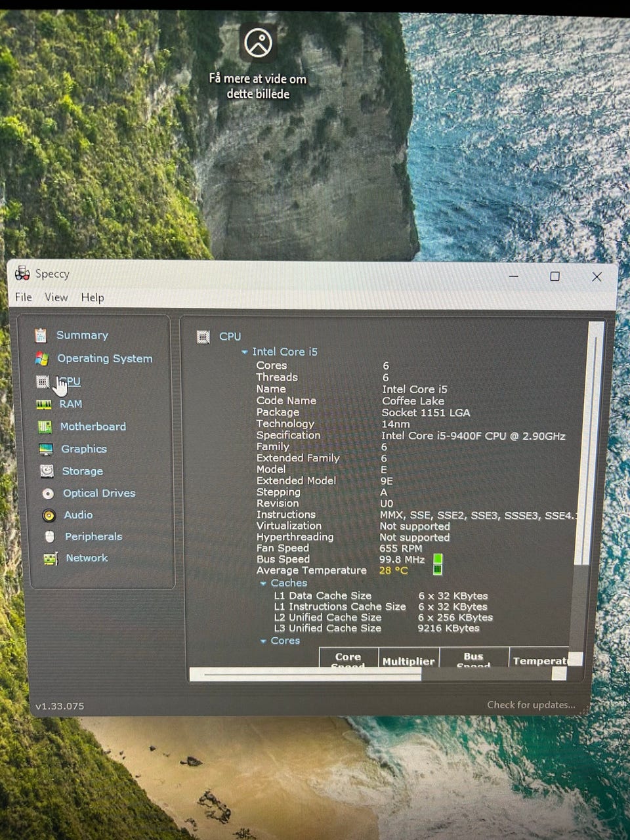The width and height of the screenshot is (630, 840).
Task: Click the Peripherals mouse icon
Action: pos(50,537)
